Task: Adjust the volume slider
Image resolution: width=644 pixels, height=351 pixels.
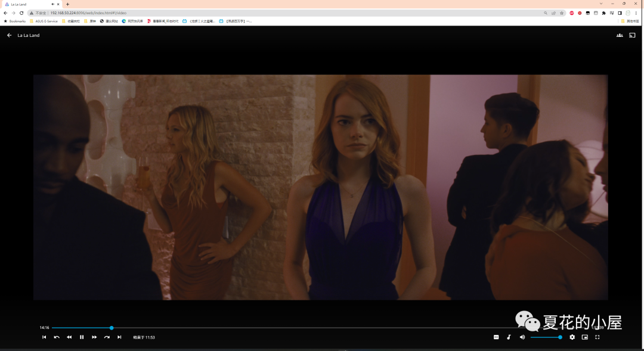Action: point(546,337)
